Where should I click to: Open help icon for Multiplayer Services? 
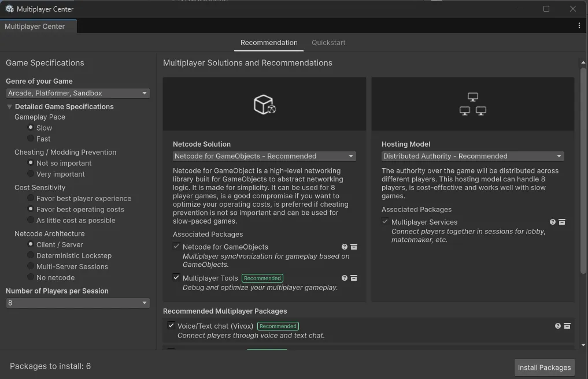552,222
